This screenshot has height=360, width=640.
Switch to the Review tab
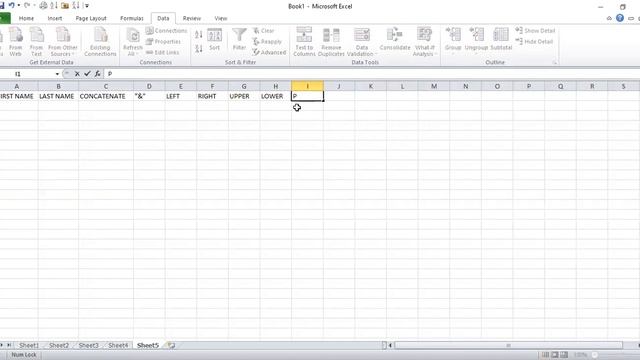[192, 18]
